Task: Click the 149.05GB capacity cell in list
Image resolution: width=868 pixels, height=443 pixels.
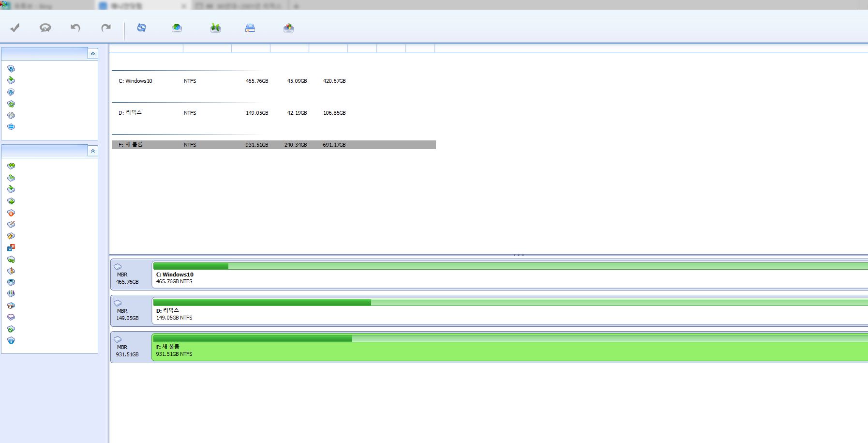Action: (257, 113)
